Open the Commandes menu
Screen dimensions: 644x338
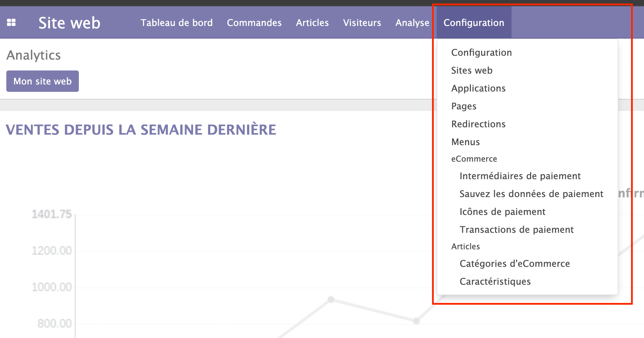click(x=254, y=22)
